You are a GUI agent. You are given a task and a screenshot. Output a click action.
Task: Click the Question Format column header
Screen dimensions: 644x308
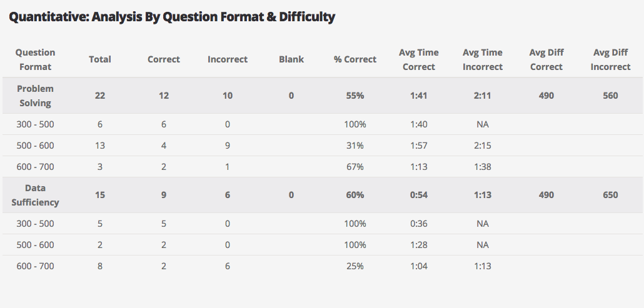(35, 59)
